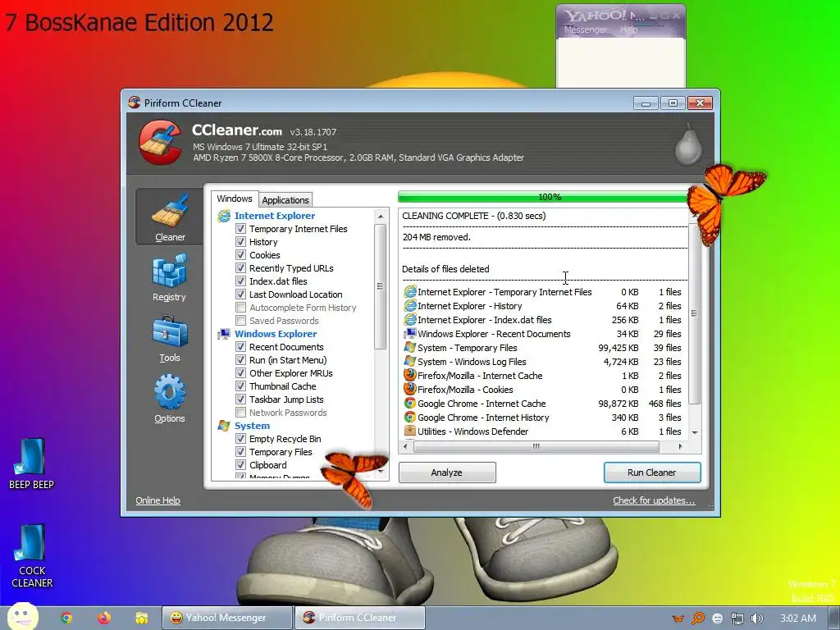
Task: Click the results list scroll-down arrow
Action: [695, 432]
